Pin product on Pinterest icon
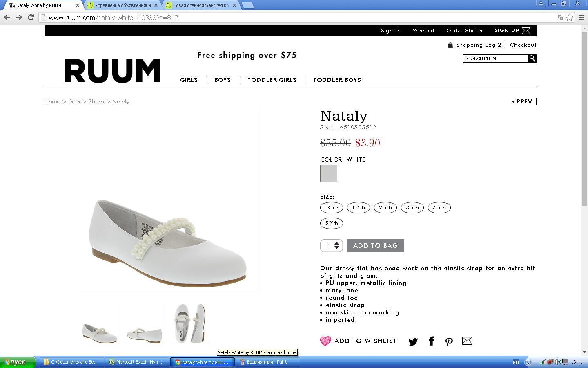Screen dimensions: 588x368 tap(449, 341)
